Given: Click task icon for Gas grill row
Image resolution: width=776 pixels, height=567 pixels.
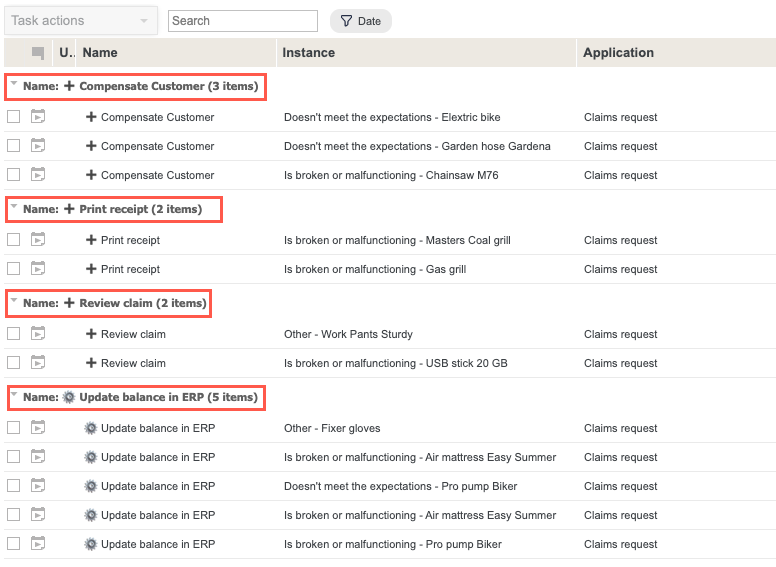Looking at the screenshot, I should 38,269.
